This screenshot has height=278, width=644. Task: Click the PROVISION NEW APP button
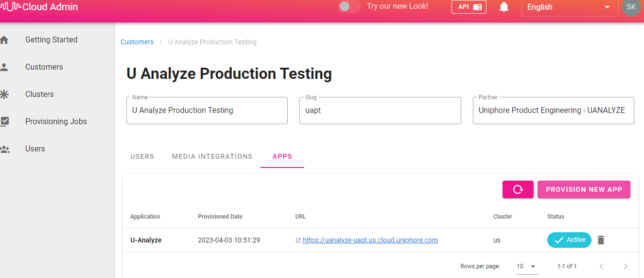pyautogui.click(x=584, y=189)
